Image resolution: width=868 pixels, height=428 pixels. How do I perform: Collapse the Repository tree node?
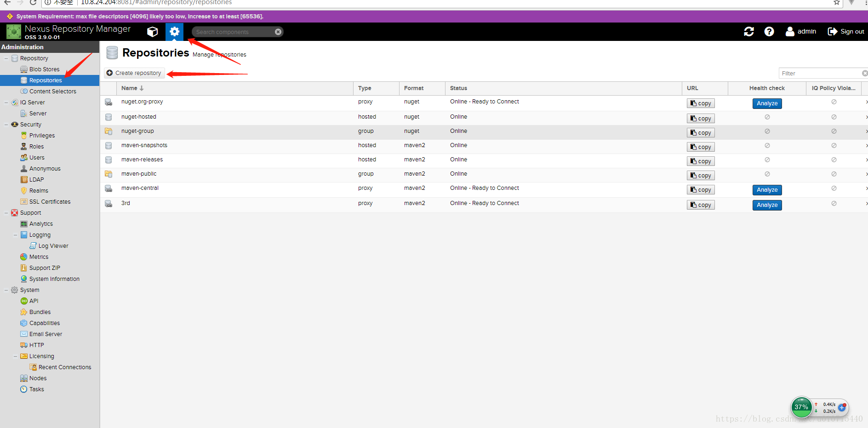[6, 58]
